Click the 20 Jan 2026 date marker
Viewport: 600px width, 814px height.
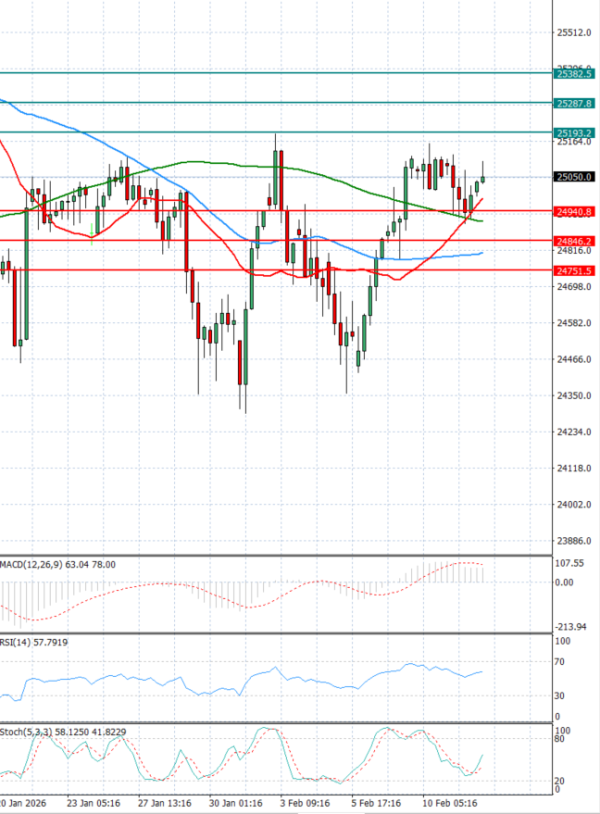click(24, 803)
